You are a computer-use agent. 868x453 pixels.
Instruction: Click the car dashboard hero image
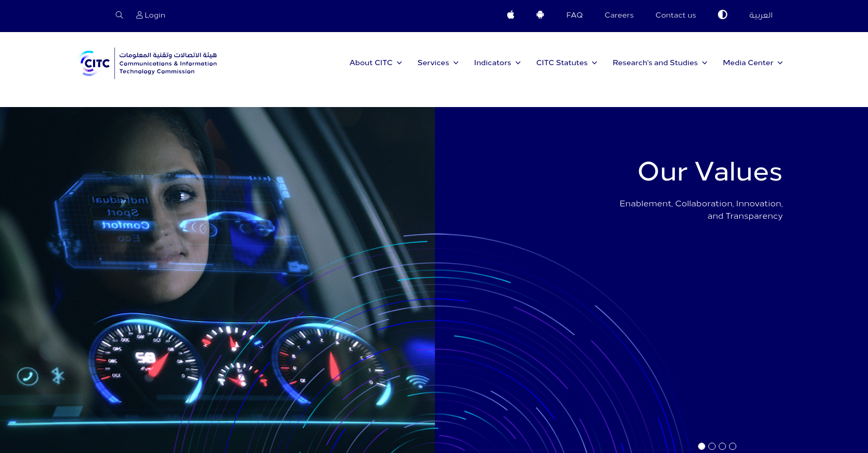[x=218, y=280]
